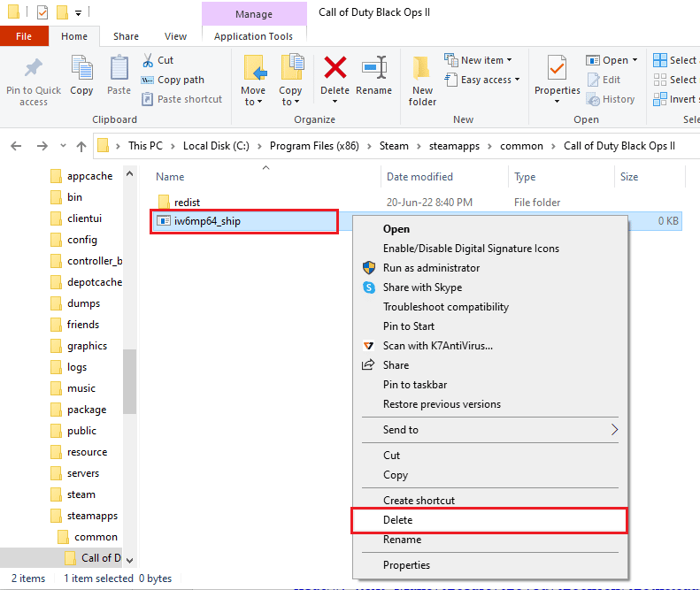Click the New folder icon
Image resolution: width=700 pixels, height=590 pixels.
(x=422, y=68)
